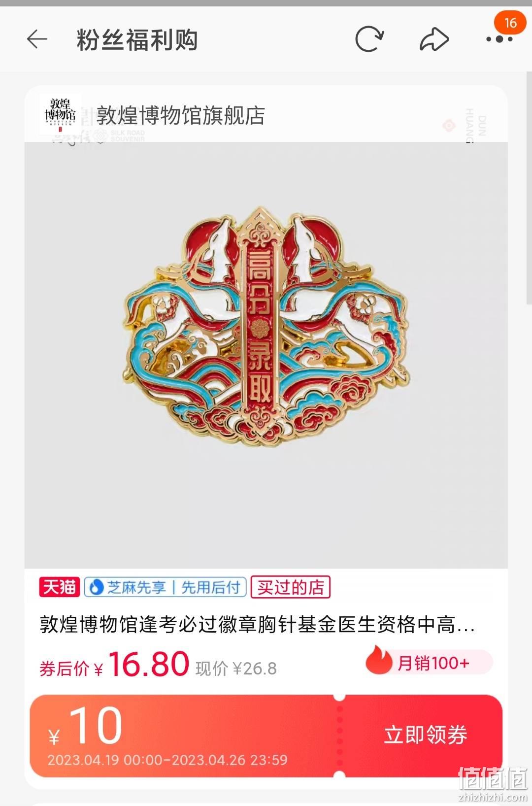Viewport: 532px width, 806px height.
Task: Tap the 天猫 tag badge
Action: tap(60, 587)
